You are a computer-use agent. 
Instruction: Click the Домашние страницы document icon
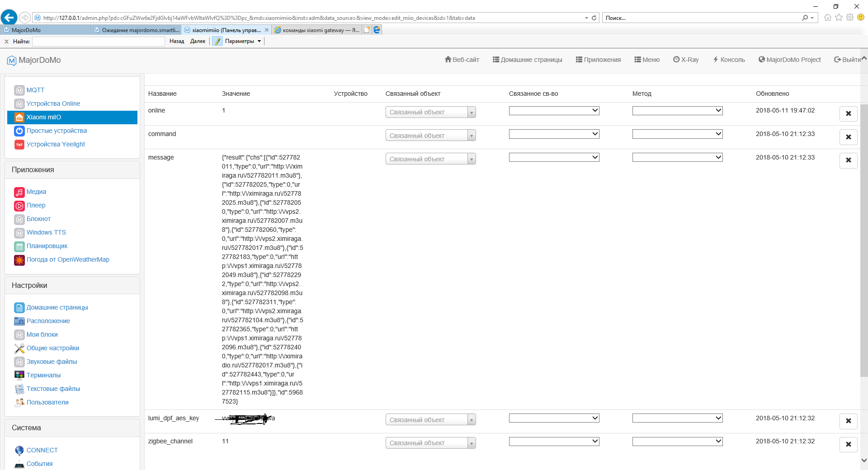[x=19, y=308]
